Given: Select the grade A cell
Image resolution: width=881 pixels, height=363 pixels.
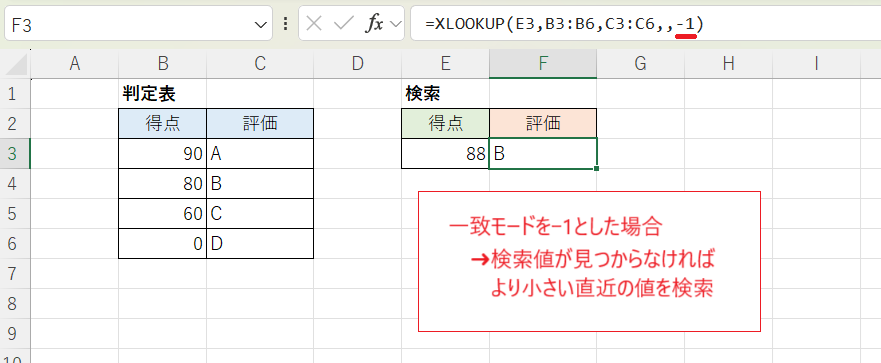Looking at the screenshot, I should [x=260, y=153].
